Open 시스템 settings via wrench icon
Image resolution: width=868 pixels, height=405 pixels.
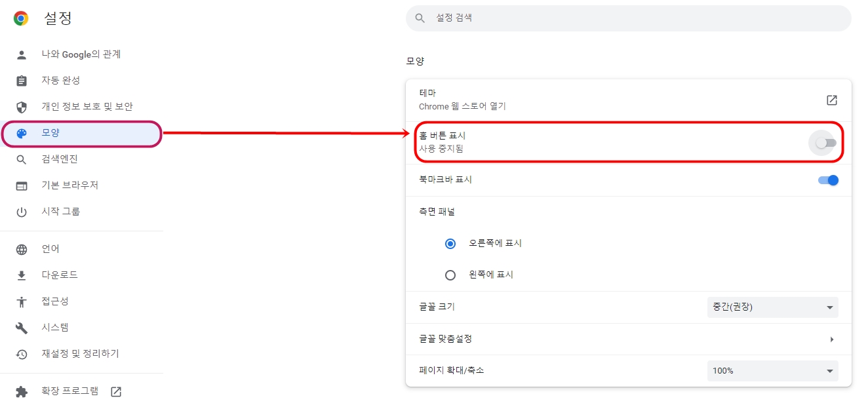[22, 327]
